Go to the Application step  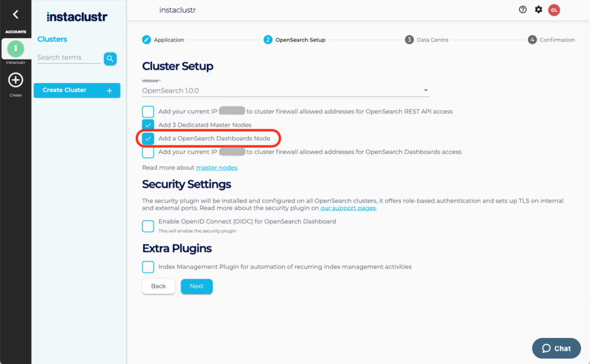163,40
